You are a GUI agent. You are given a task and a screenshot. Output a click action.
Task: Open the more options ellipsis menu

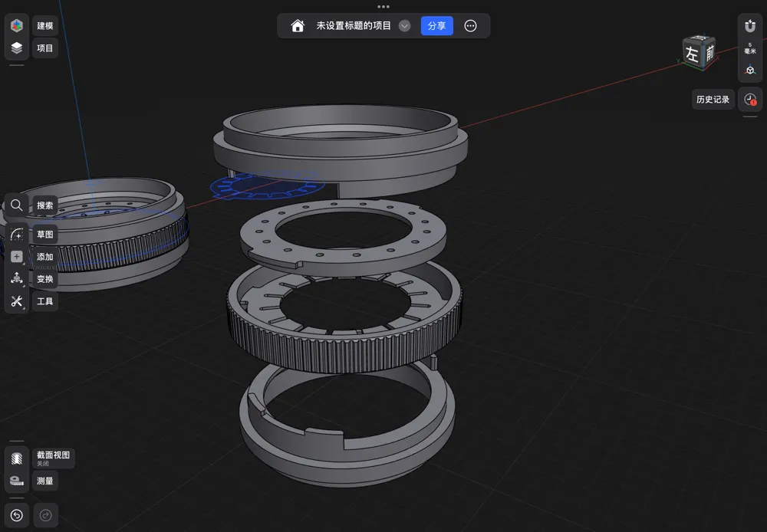(470, 26)
